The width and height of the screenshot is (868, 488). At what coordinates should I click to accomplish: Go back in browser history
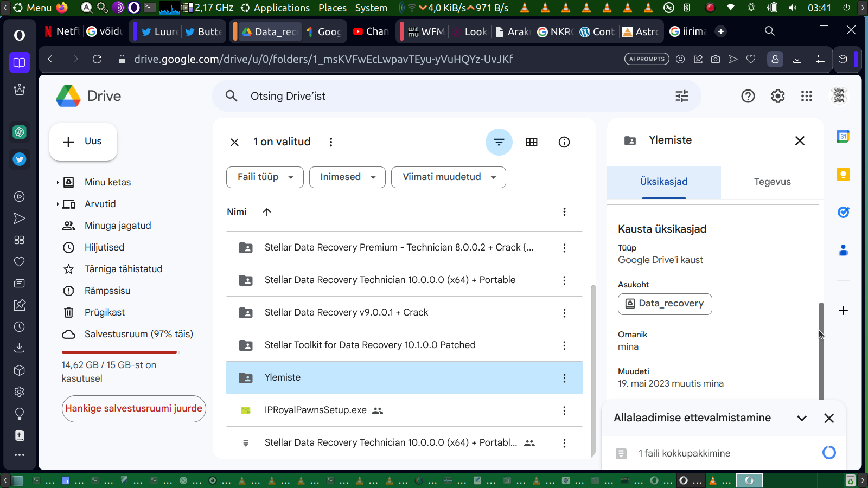pyautogui.click(x=50, y=59)
